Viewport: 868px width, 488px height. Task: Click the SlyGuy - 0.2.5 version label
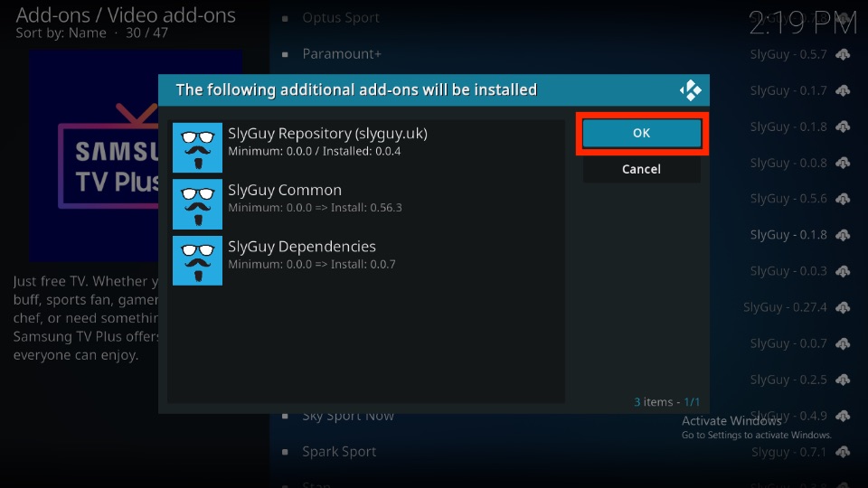tap(788, 380)
